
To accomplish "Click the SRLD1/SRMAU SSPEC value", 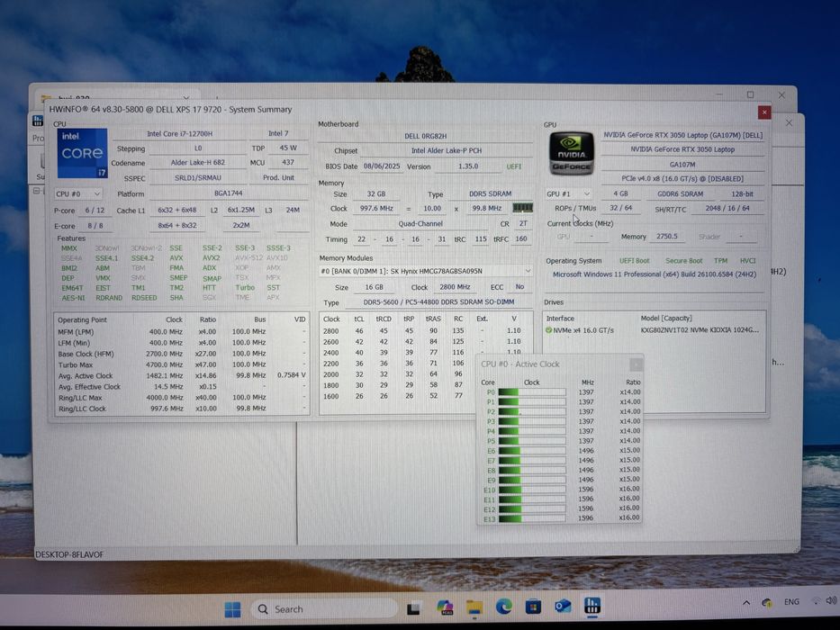I will point(198,178).
